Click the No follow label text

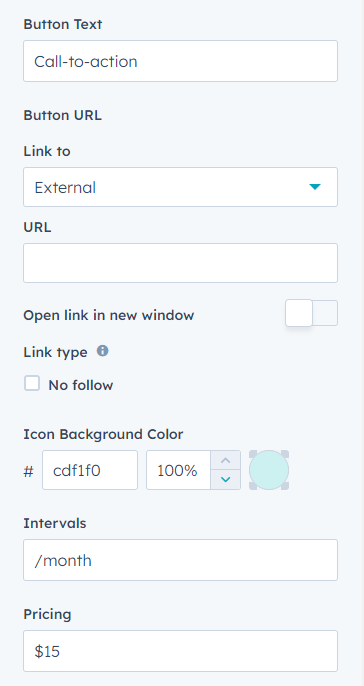coord(80,385)
